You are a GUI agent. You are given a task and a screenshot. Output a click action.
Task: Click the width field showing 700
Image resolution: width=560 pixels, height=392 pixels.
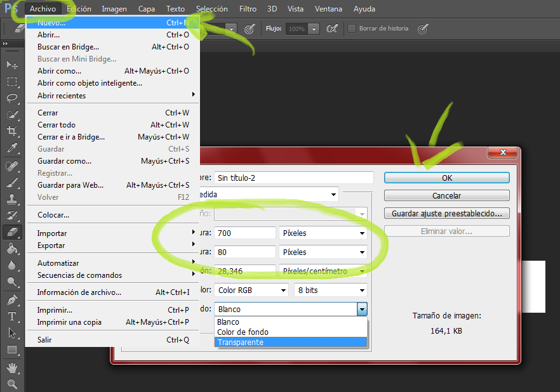click(x=245, y=233)
